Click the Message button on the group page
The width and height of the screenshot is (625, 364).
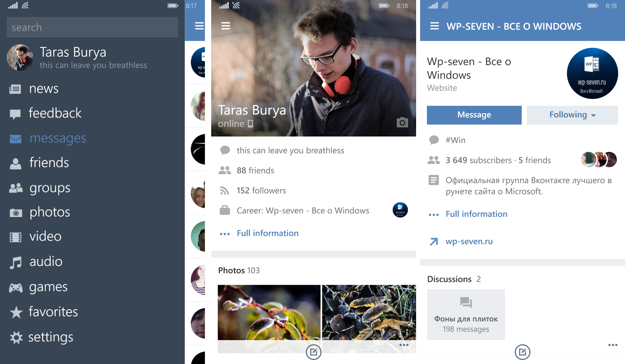474,115
